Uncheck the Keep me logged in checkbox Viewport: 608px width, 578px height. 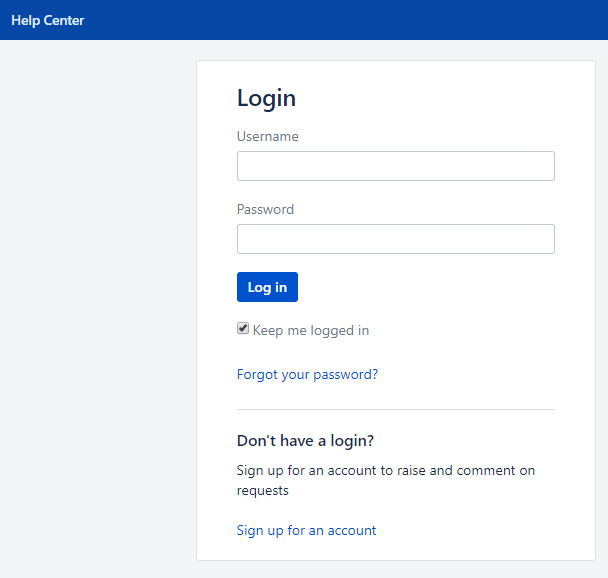click(x=243, y=328)
